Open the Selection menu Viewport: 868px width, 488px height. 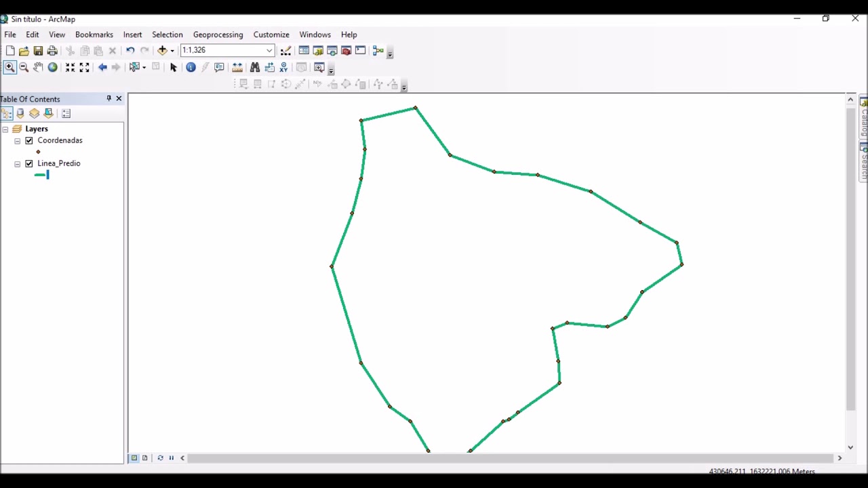pyautogui.click(x=167, y=35)
